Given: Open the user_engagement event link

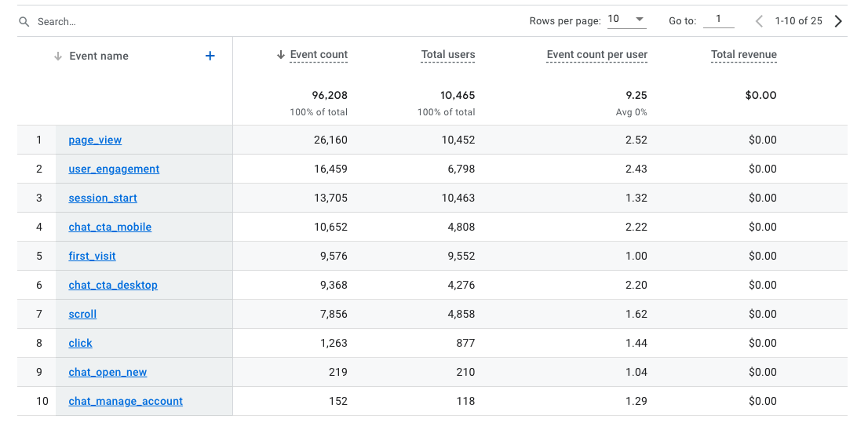Looking at the screenshot, I should 114,169.
